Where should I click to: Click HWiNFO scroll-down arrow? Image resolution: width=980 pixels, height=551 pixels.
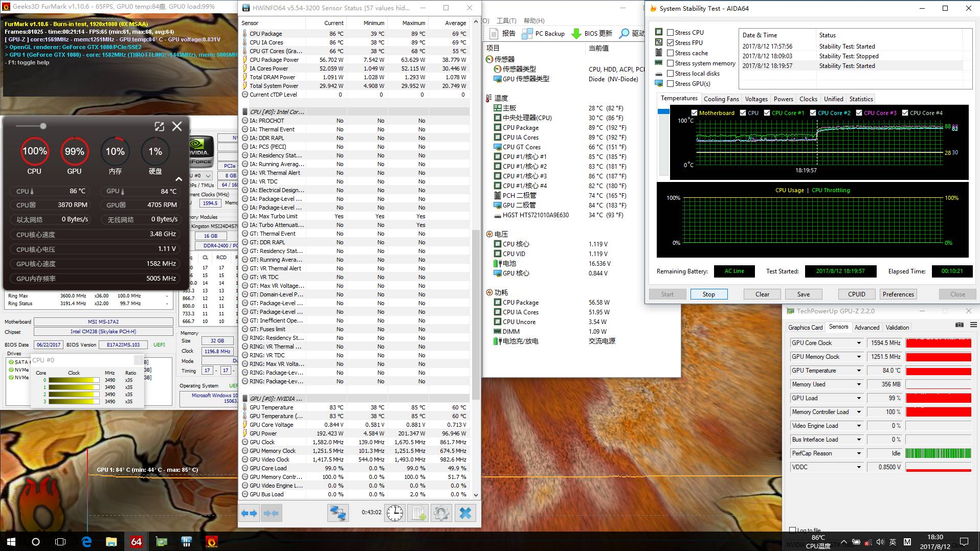click(x=476, y=495)
